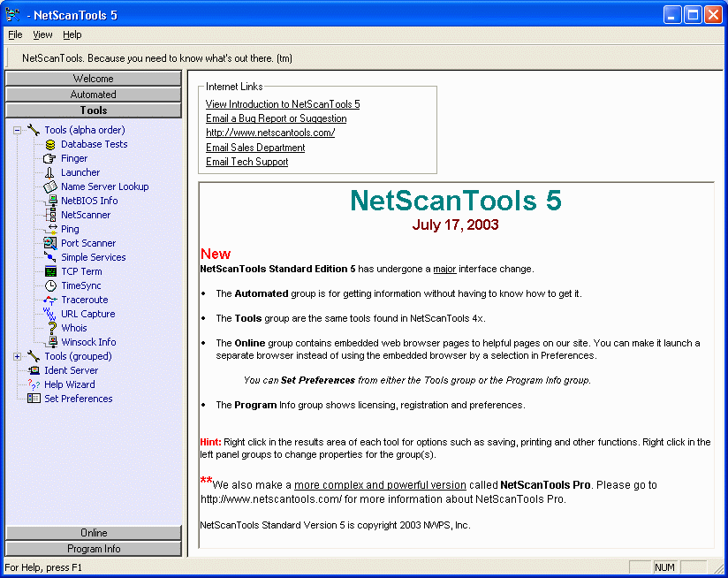
Task: Select TimeSync label
Action: (81, 285)
